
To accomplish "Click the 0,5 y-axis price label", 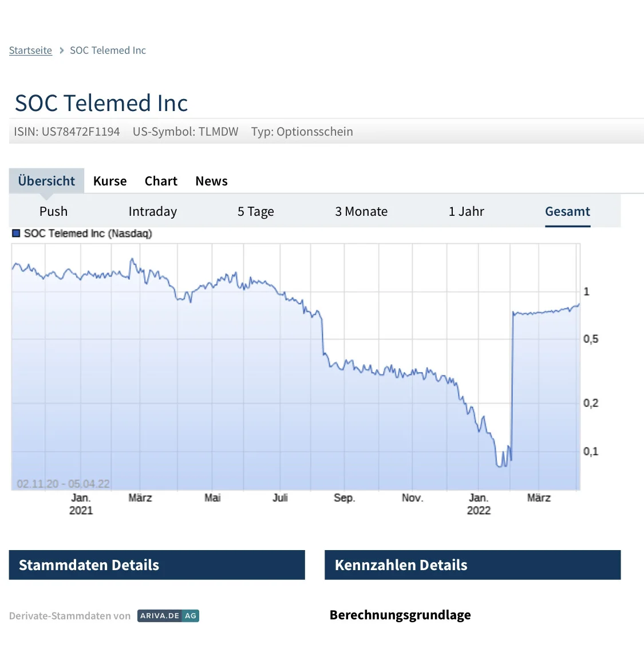I will (591, 339).
